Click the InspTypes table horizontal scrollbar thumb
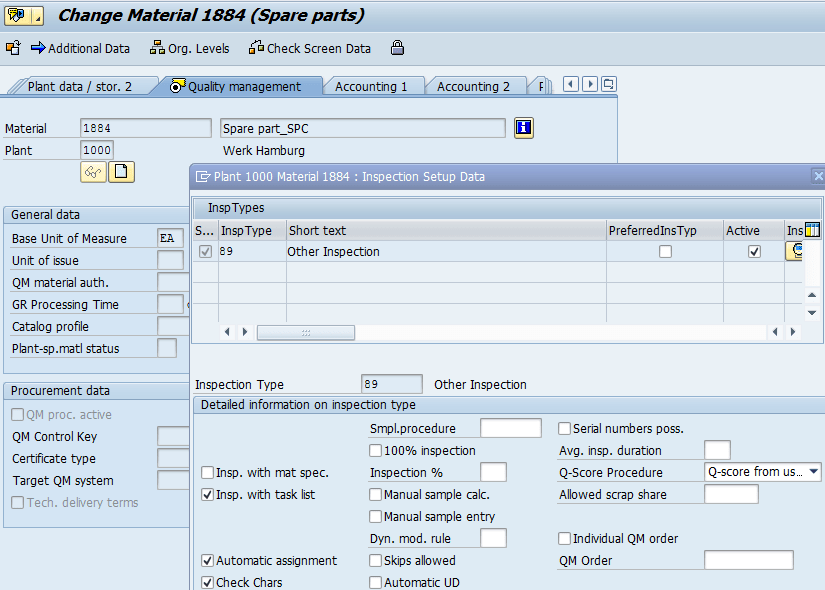The image size is (825, 590). (x=306, y=333)
